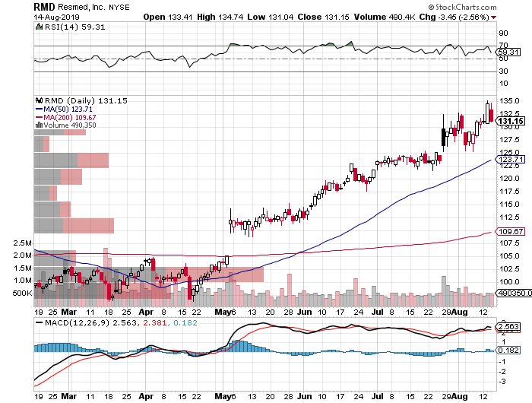Click the chart date 14-Aug-2019

coord(56,17)
